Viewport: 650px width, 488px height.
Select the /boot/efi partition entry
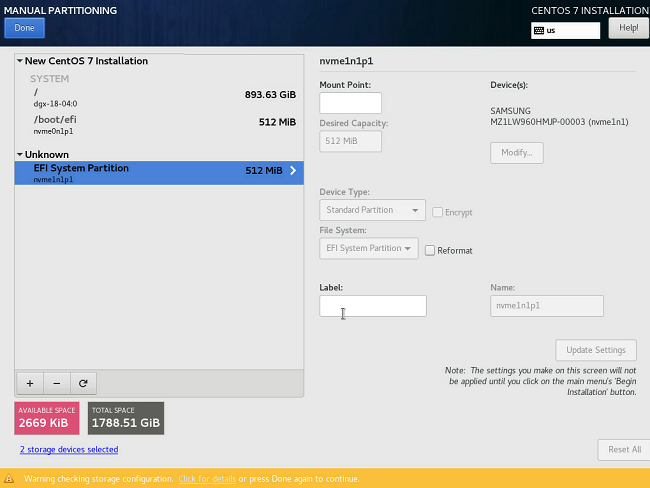(x=158, y=123)
